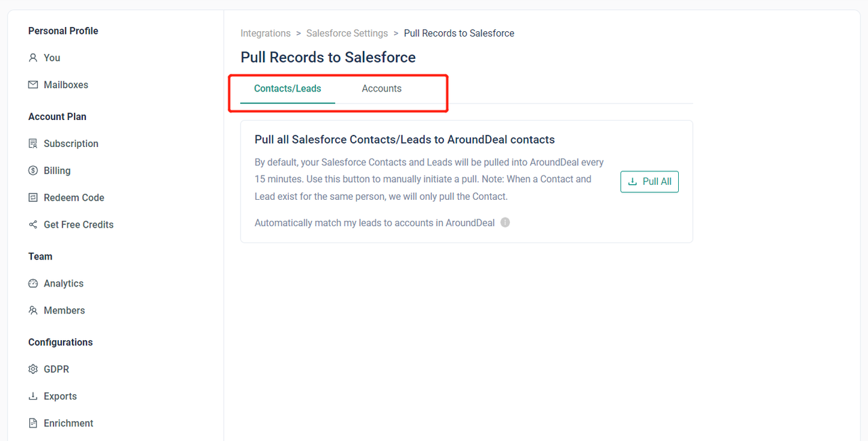The height and width of the screenshot is (441, 868).
Task: Click the Subscription receipt icon
Action: 33,144
